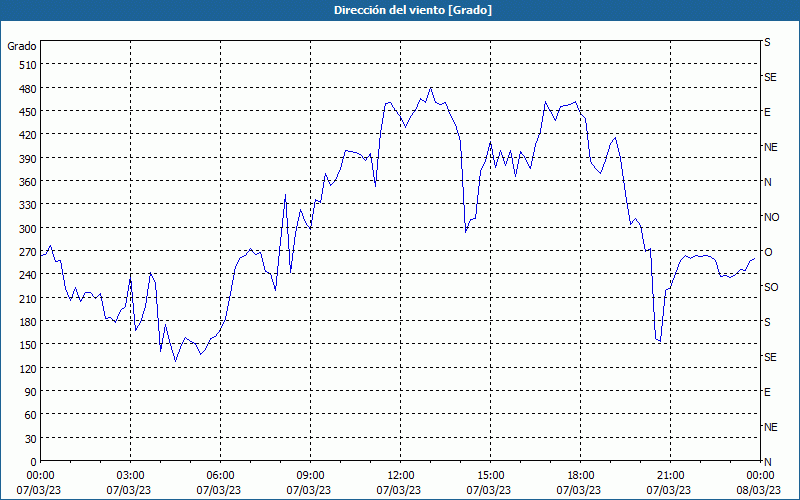Pick the 390 left-axis value
800x500 pixels.
pyautogui.click(x=29, y=159)
